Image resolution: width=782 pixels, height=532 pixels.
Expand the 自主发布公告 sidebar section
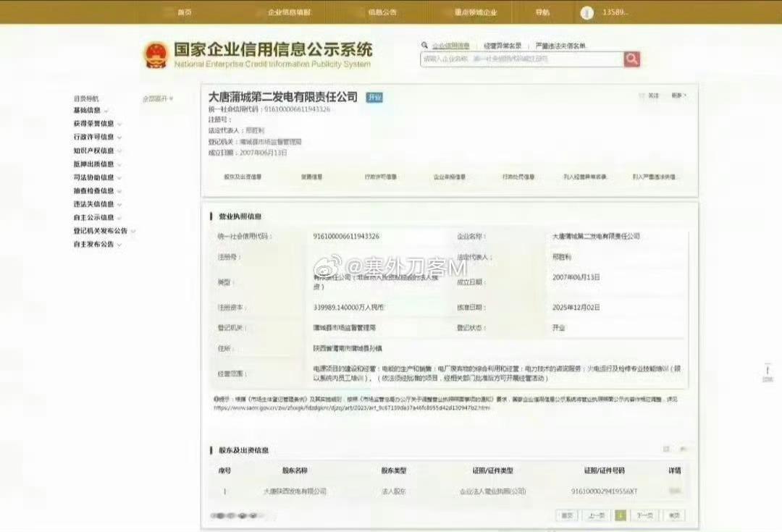(x=97, y=245)
